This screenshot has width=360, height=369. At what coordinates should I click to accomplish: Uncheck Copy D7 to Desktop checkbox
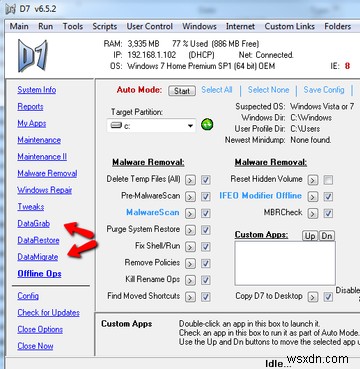tap(328, 297)
